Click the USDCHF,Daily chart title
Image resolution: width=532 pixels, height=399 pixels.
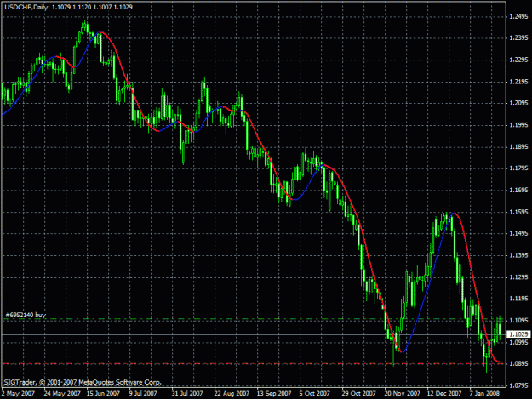point(26,7)
